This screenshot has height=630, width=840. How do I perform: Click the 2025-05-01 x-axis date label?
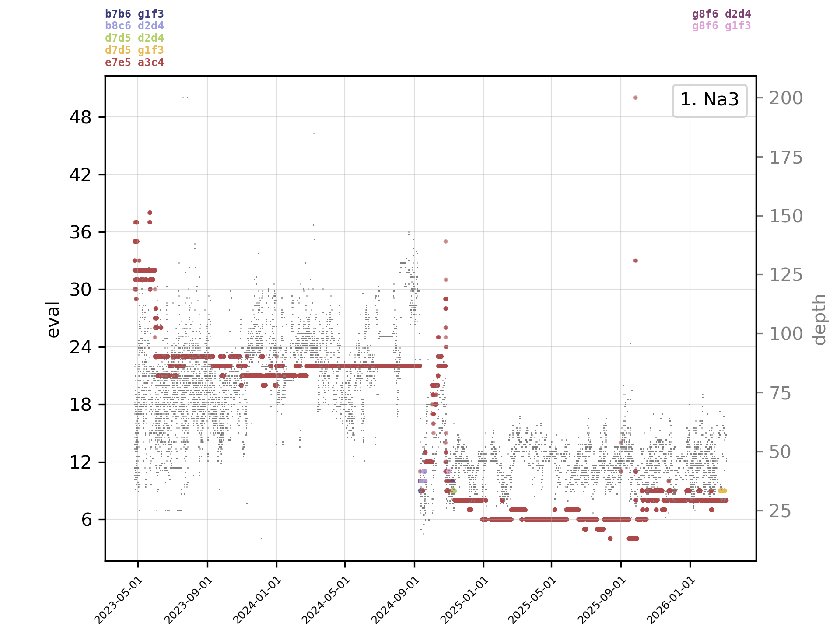532,600
